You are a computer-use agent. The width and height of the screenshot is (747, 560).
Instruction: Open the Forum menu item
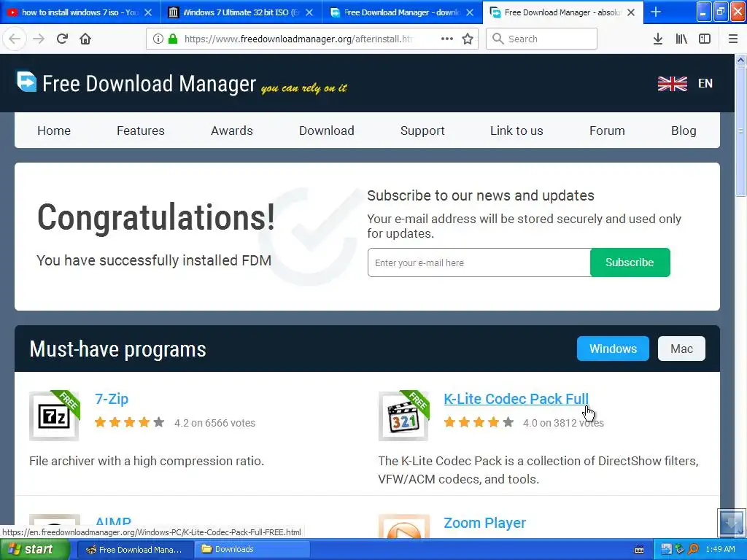point(607,131)
